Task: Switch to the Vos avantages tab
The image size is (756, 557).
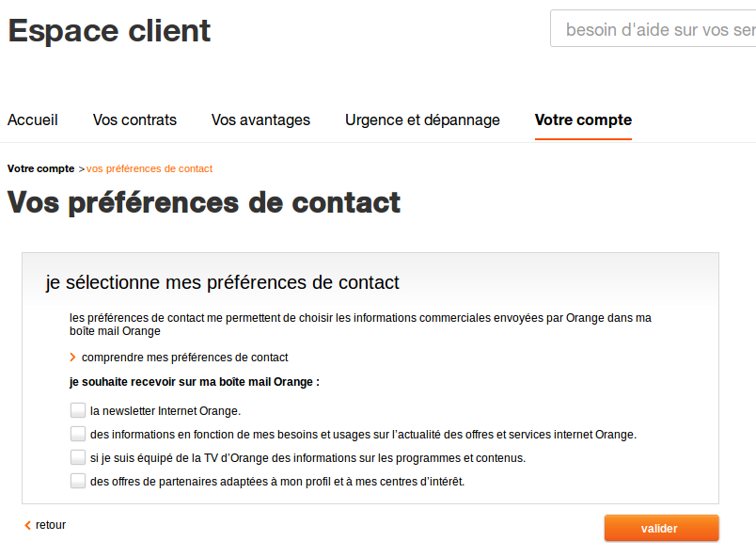Action: [260, 119]
